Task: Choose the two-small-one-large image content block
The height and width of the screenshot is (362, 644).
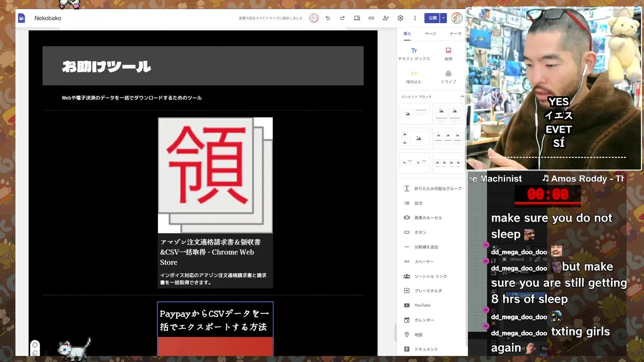Action: coord(415,138)
